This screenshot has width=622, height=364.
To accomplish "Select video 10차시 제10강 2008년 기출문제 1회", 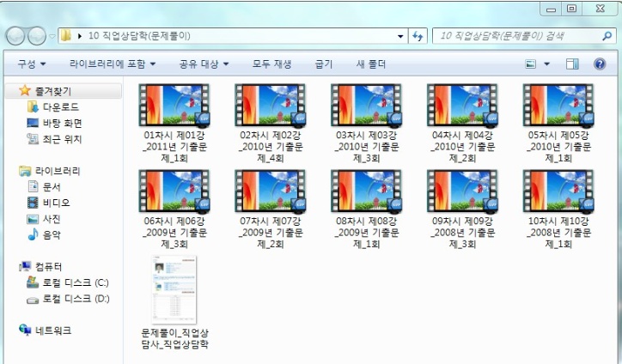I will (x=558, y=209).
